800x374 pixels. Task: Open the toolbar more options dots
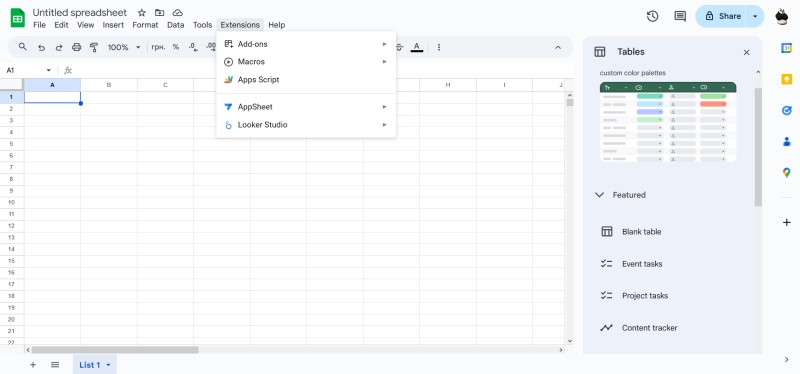pos(439,47)
